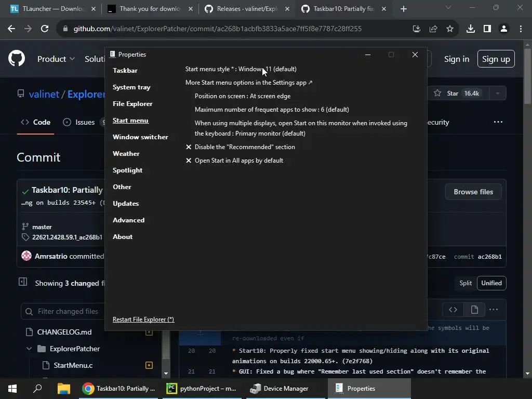Click the share page icon
This screenshot has height=399, width=532.
[433, 29]
